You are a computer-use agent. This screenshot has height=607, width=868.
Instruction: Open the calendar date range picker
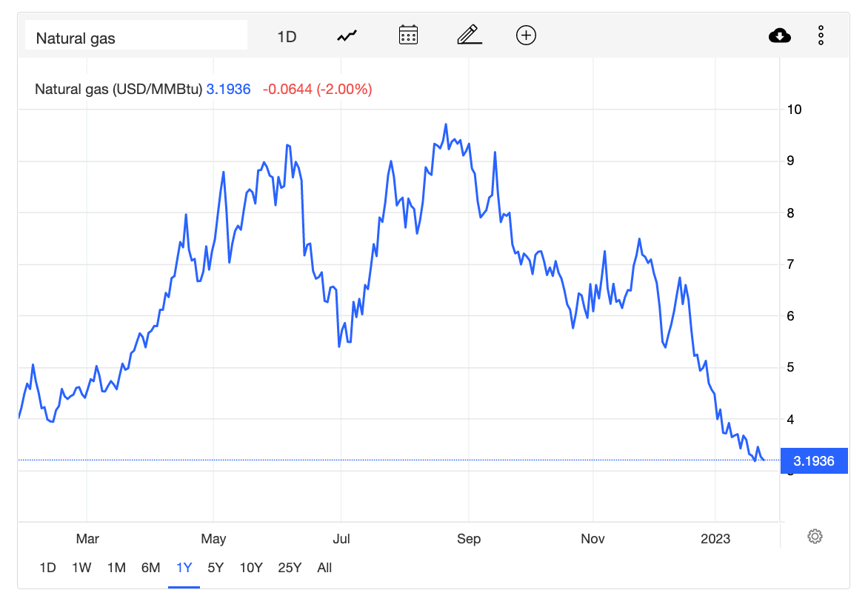[x=409, y=35]
